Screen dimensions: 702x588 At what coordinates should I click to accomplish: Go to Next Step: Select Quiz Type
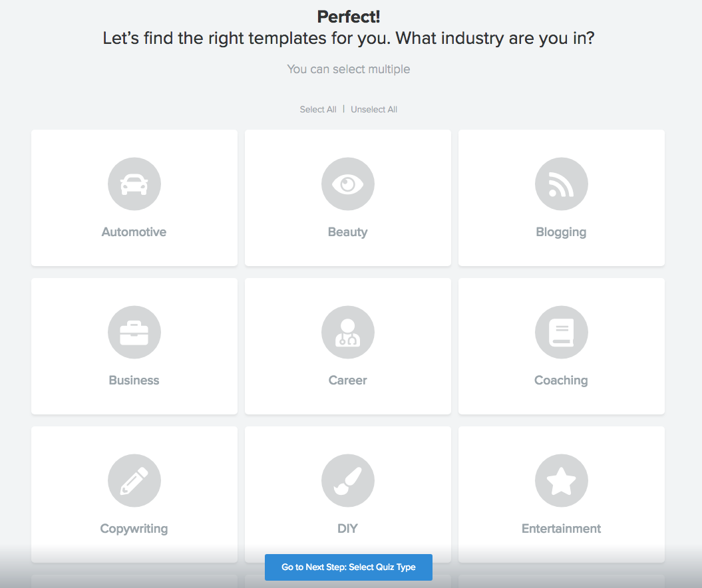(348, 567)
